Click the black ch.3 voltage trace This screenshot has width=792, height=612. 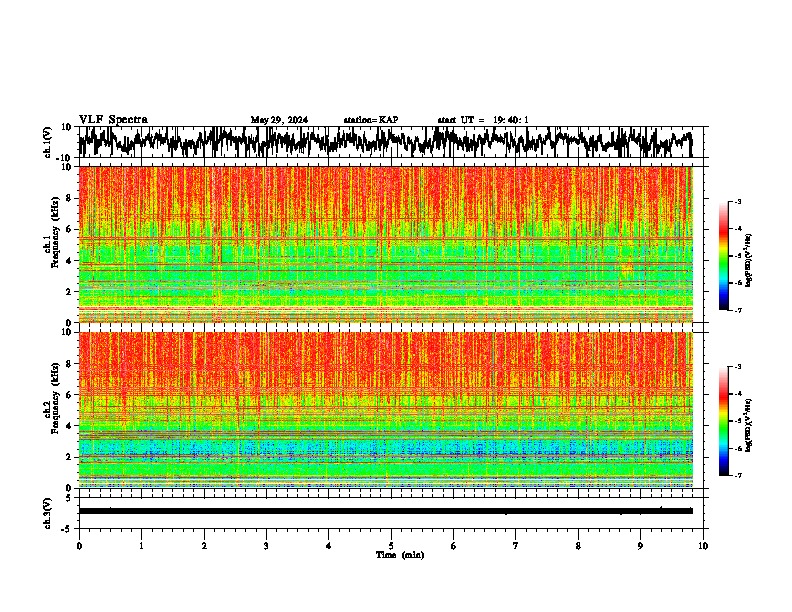[386, 511]
